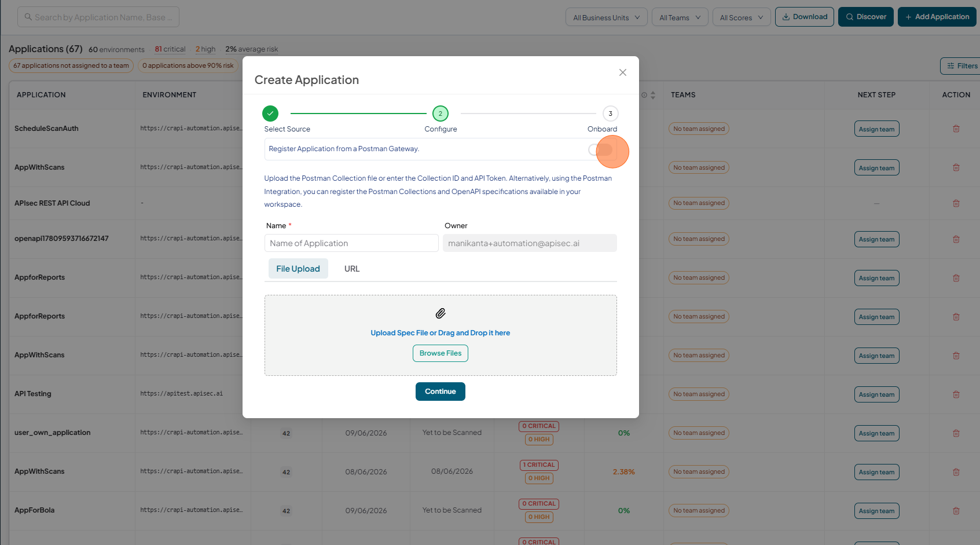Open the All Scores dropdown

click(742, 17)
